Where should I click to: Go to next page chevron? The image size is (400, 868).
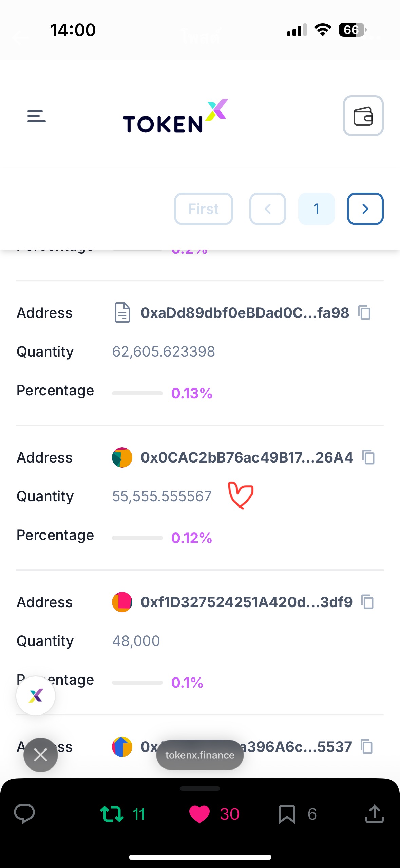[365, 209]
